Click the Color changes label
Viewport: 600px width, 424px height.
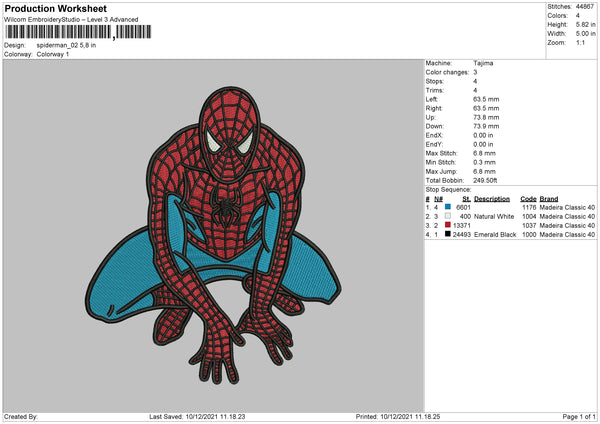point(447,72)
